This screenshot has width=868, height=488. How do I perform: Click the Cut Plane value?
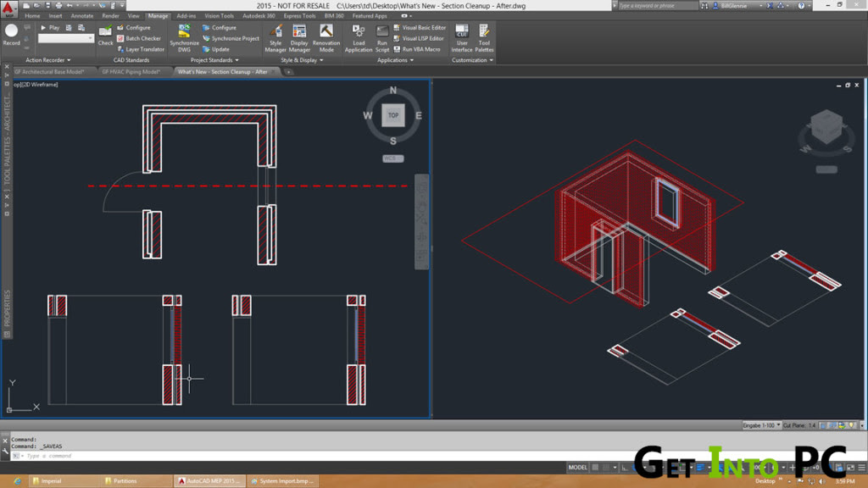[x=811, y=425]
